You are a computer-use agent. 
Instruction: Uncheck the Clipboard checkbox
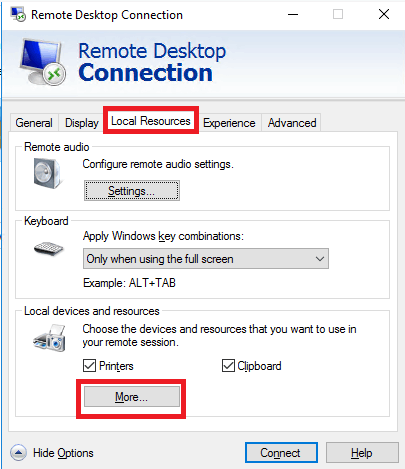[228, 366]
